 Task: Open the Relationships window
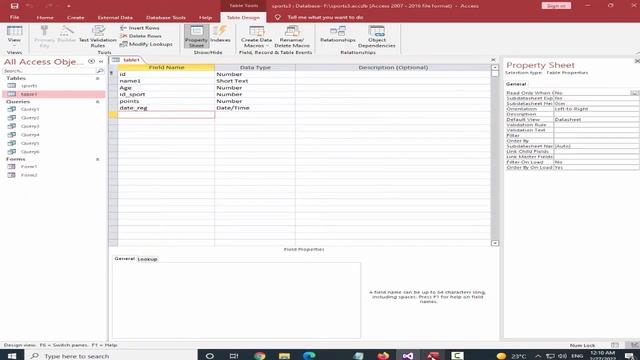pos(338,34)
